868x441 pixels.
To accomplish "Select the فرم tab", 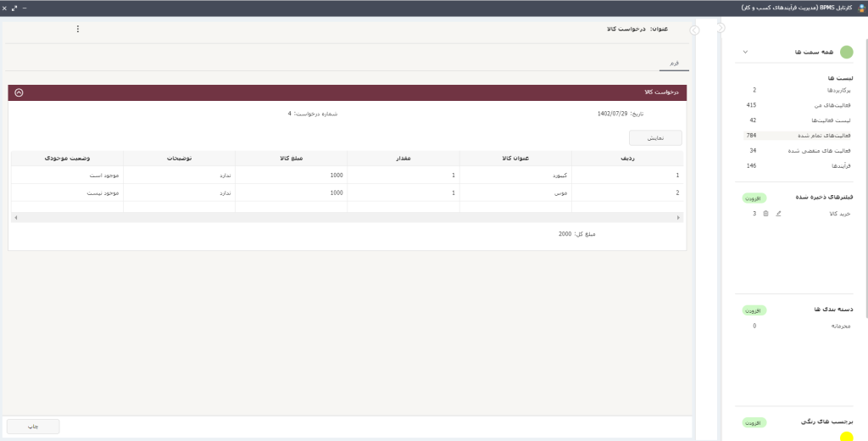I will pos(674,64).
